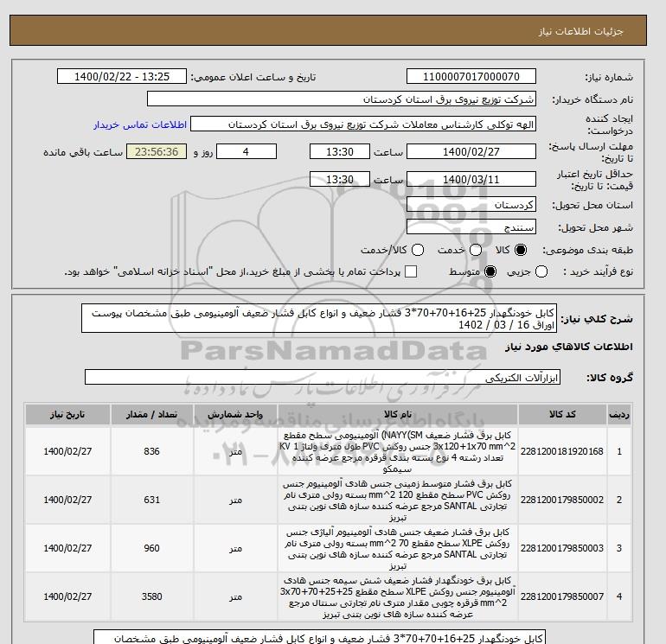Click the جزئیات اطلاعات نیاز page header
This screenshot has height=644, width=666.
tap(580, 31)
